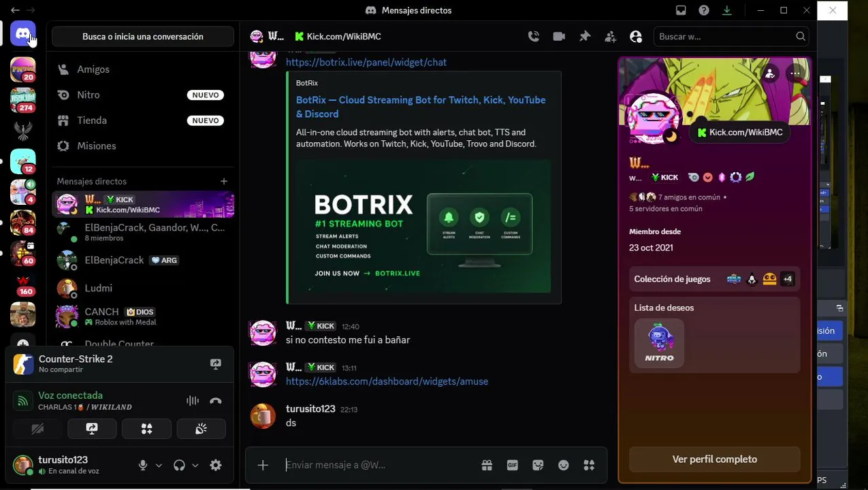Open Misiones quests
868x490 pixels.
(143, 146)
